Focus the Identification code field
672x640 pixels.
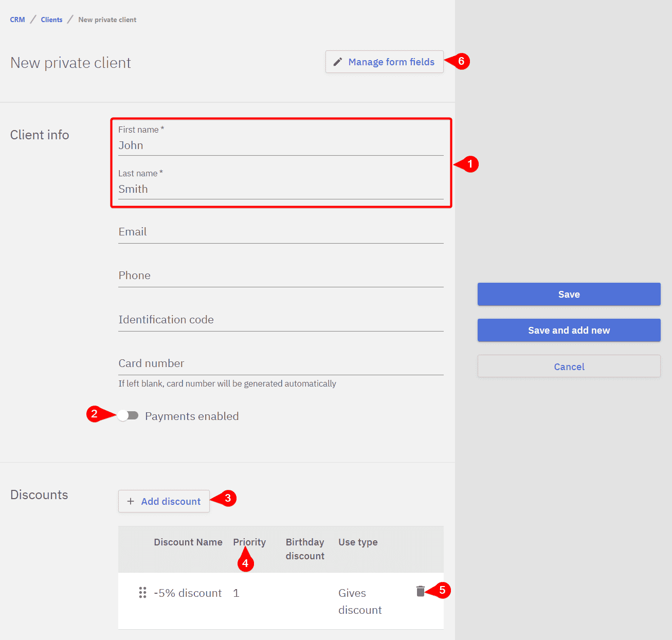pos(280,320)
